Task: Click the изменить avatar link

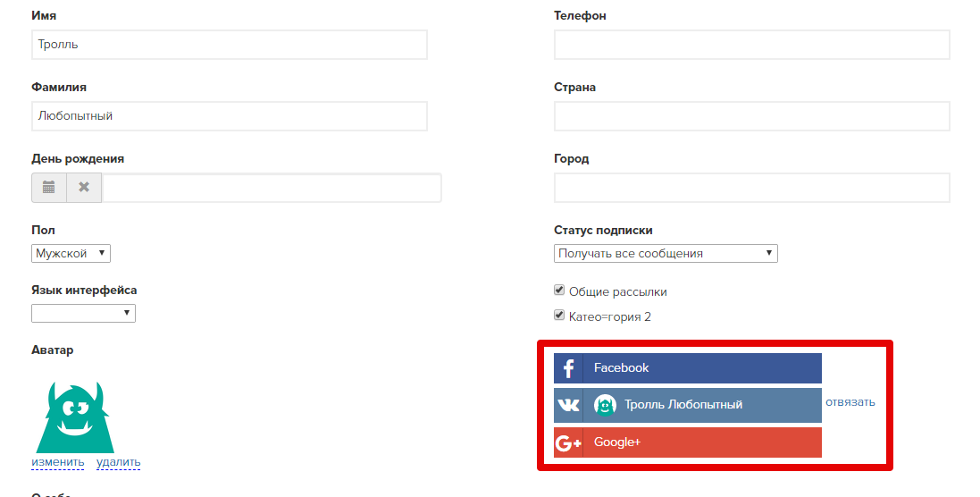Action: [57, 463]
